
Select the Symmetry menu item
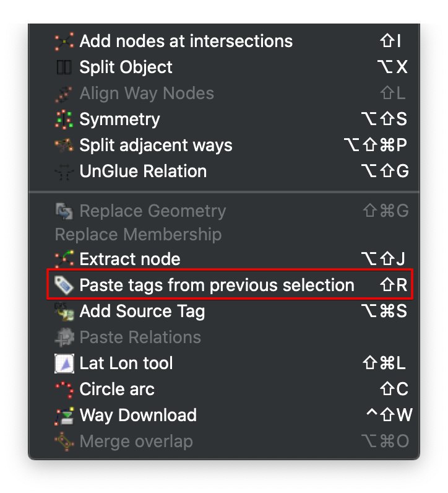[x=224, y=120]
